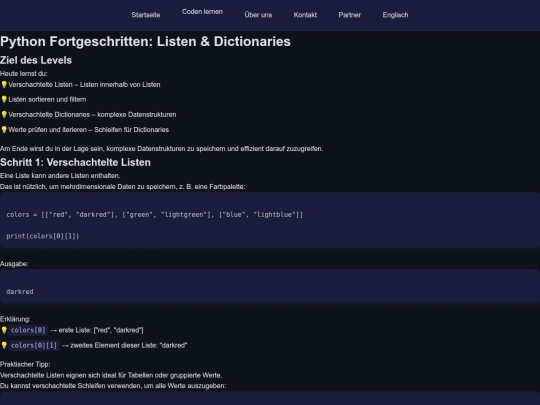Click the Praktischer Tipp: label
The height and width of the screenshot is (405, 540).
tap(25, 364)
